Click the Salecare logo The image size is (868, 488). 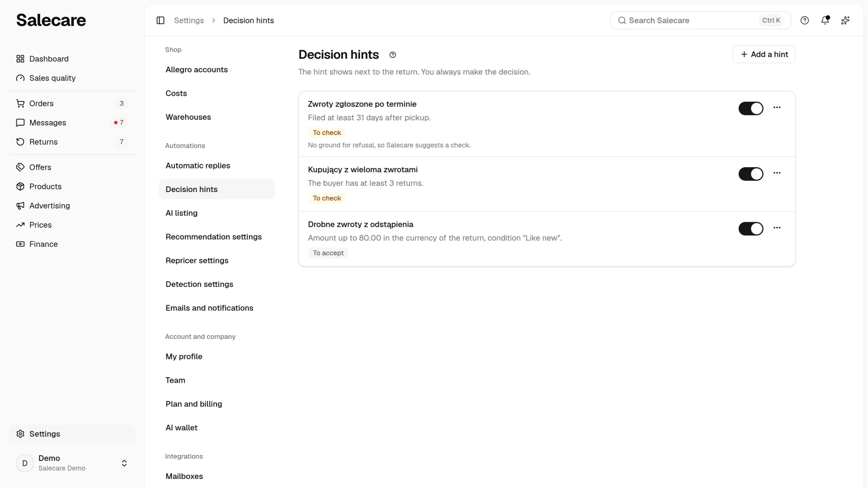(x=51, y=20)
